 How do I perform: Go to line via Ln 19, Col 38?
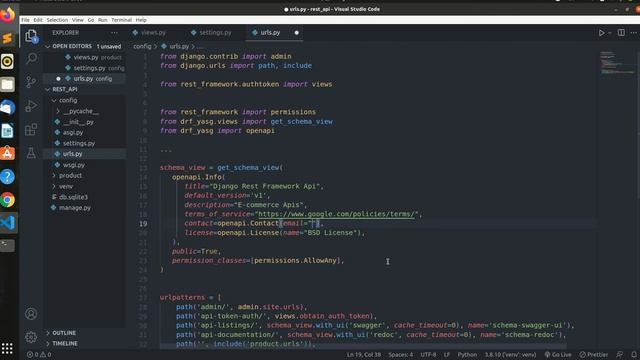[364, 354]
